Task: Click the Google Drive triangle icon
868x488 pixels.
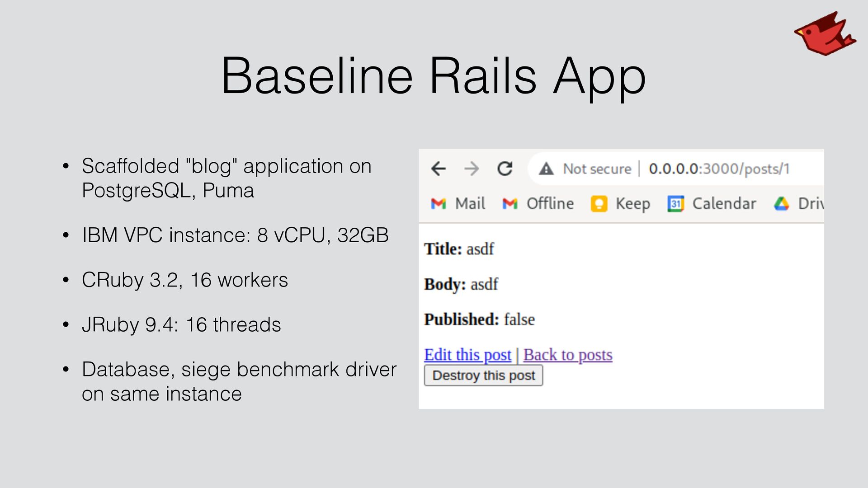Action: tap(781, 204)
